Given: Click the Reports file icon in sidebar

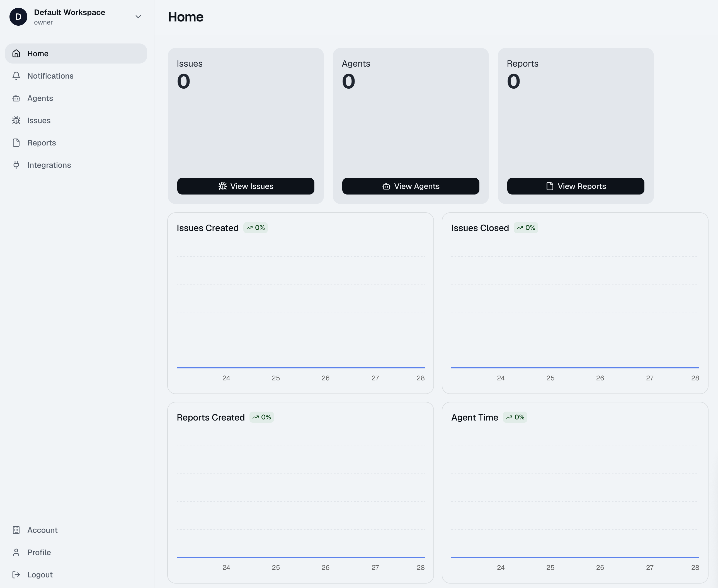Looking at the screenshot, I should pyautogui.click(x=16, y=143).
